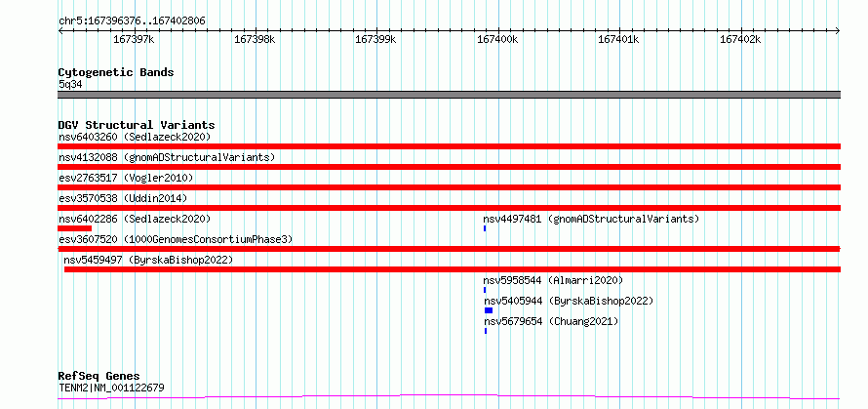
Task: Click red bar under esv3570538
Action: 449,208
